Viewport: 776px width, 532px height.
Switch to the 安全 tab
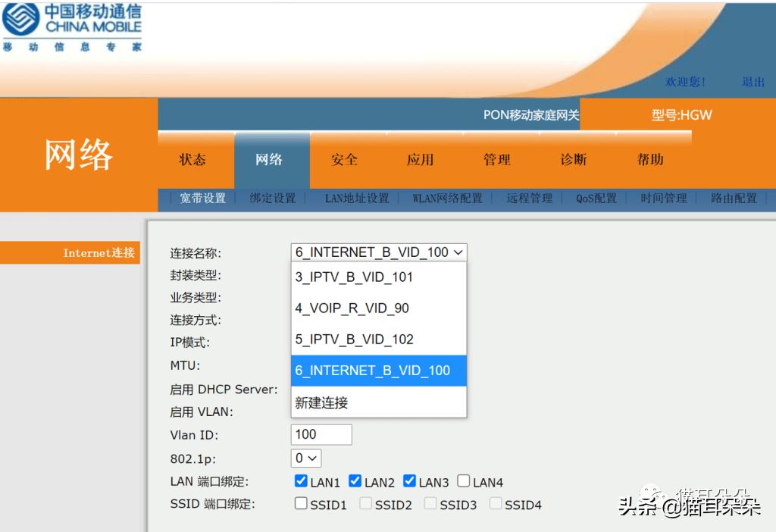[344, 160]
